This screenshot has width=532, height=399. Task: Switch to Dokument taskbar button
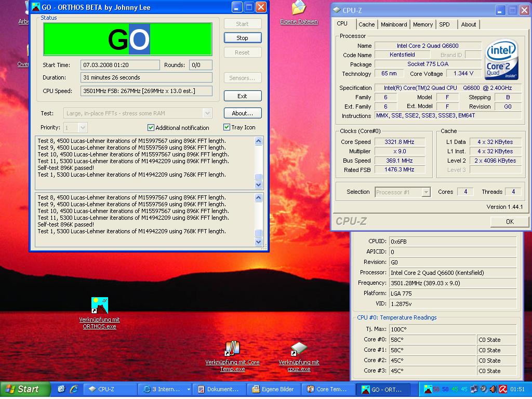click(x=221, y=390)
